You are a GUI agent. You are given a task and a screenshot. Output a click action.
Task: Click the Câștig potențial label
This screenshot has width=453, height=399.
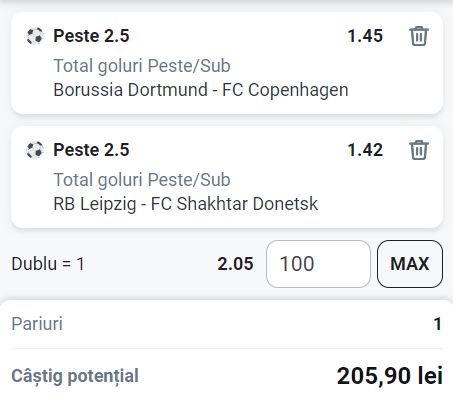tap(75, 376)
